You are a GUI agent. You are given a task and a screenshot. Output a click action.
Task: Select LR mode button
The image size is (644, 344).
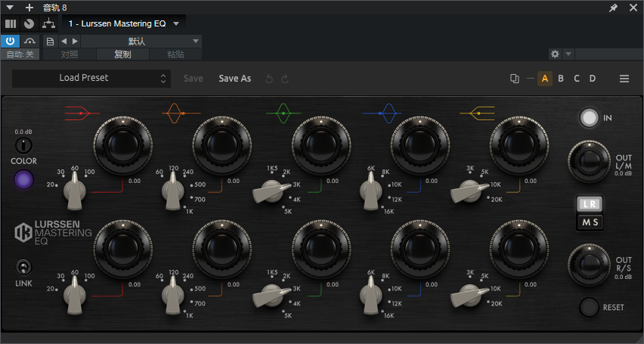(590, 203)
